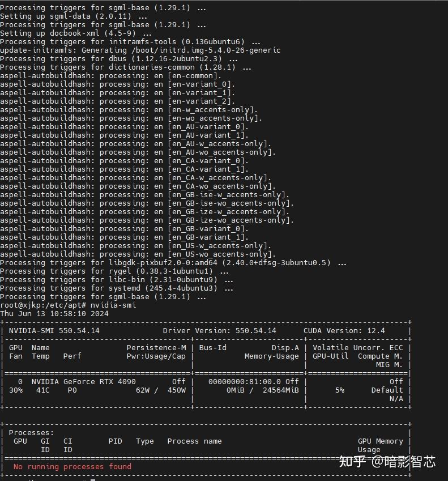Click the aspell "[en_GB-variant_1]" line
The width and height of the screenshot is (448, 481).
click(x=125, y=237)
